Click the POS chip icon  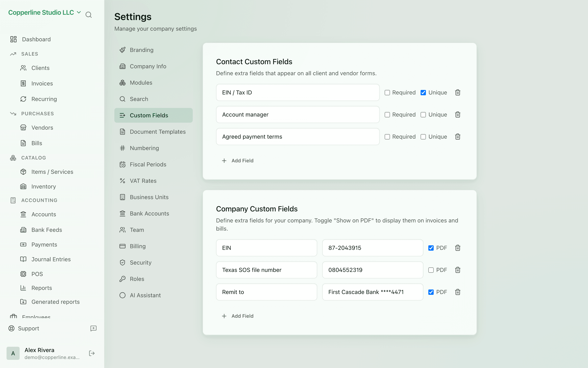point(23,274)
